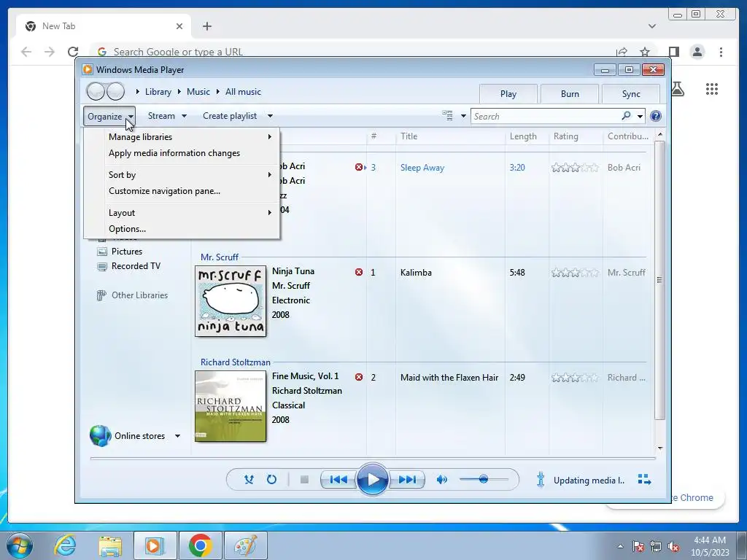Click the Forward navigation button in Media Player
Screen dimensions: 747x560
(x=115, y=91)
